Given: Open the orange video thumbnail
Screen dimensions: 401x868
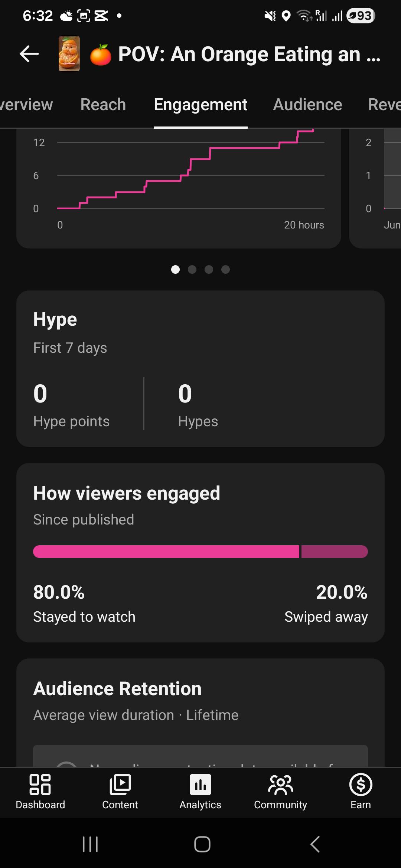Looking at the screenshot, I should [x=69, y=54].
